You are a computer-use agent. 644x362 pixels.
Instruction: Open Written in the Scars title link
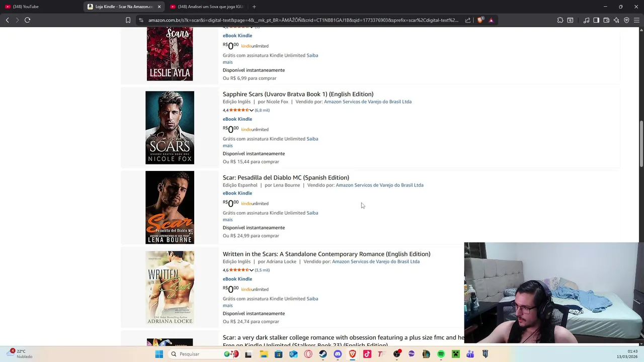(327, 254)
